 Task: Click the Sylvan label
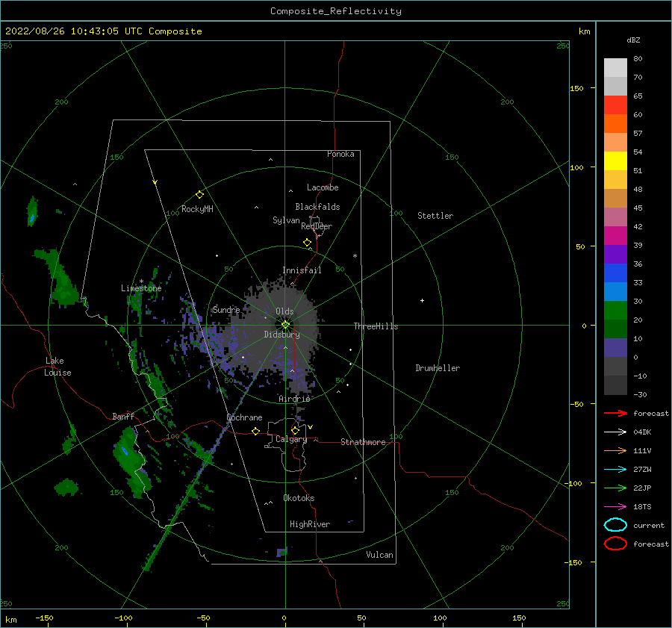point(286,220)
